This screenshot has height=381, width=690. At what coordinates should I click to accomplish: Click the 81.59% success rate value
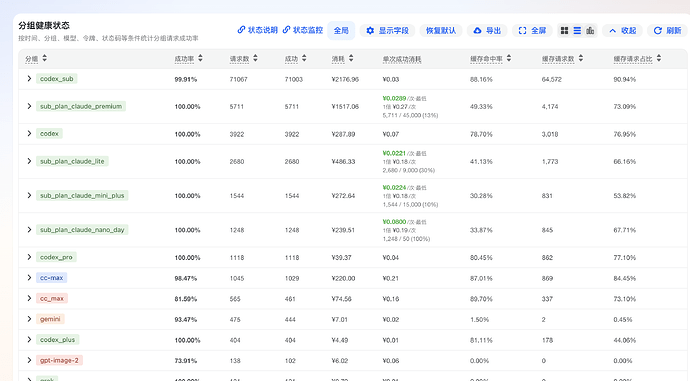(x=186, y=299)
